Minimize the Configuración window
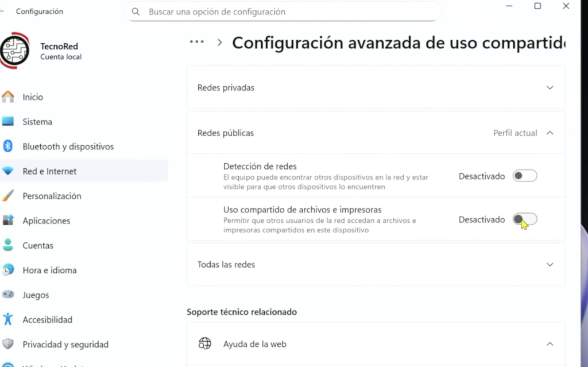 click(x=509, y=6)
